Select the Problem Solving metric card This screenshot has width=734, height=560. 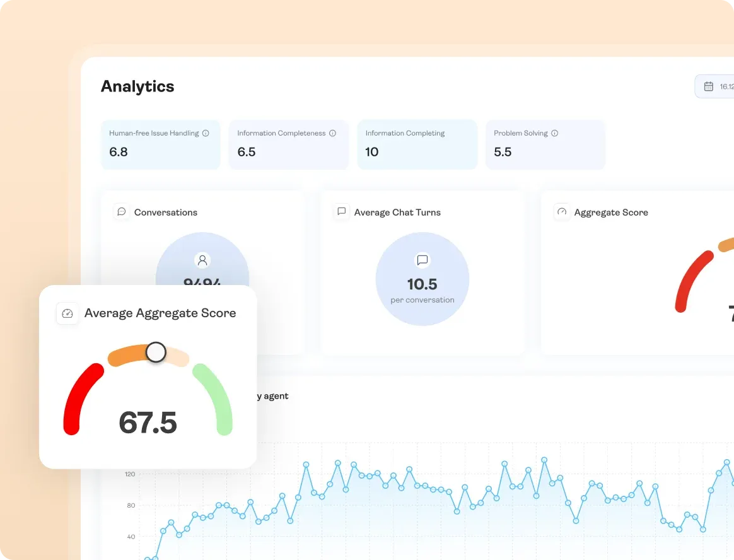tap(545, 144)
